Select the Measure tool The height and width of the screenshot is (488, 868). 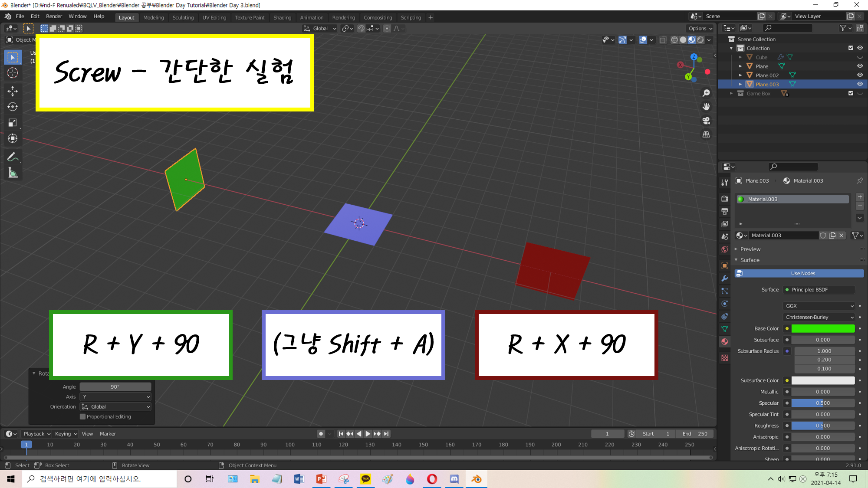click(x=13, y=173)
